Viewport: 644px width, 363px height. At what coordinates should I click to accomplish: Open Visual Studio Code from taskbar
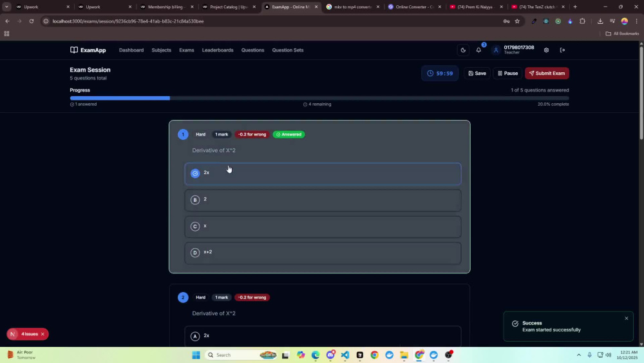[x=345, y=355]
